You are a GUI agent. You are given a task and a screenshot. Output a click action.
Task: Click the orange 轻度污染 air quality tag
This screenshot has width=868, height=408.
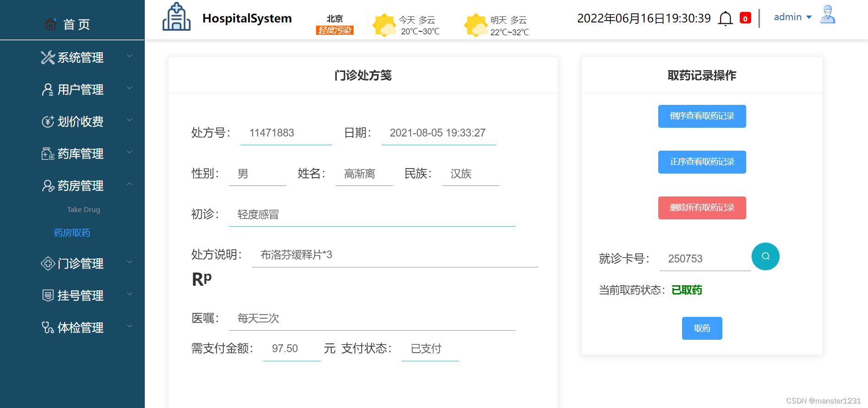point(334,30)
